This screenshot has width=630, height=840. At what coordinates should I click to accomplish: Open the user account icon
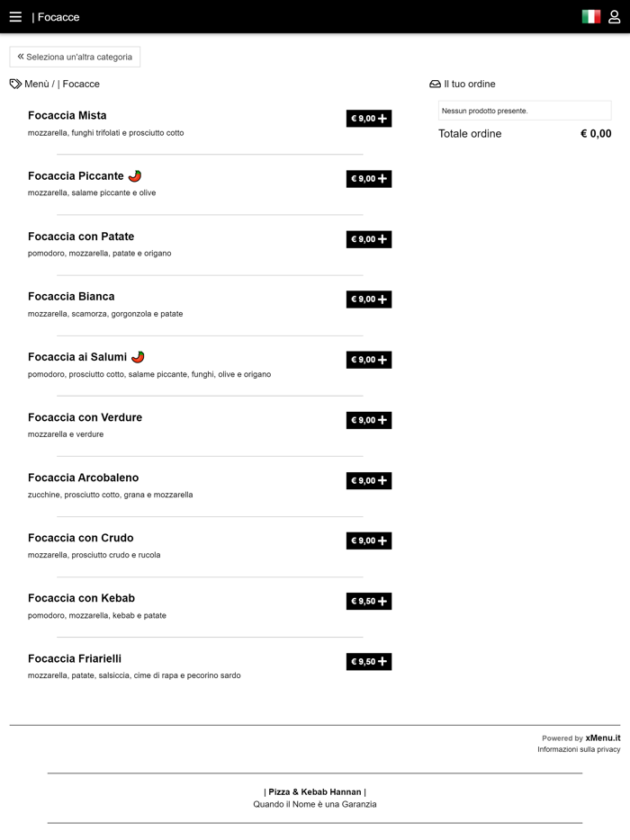pyautogui.click(x=615, y=16)
